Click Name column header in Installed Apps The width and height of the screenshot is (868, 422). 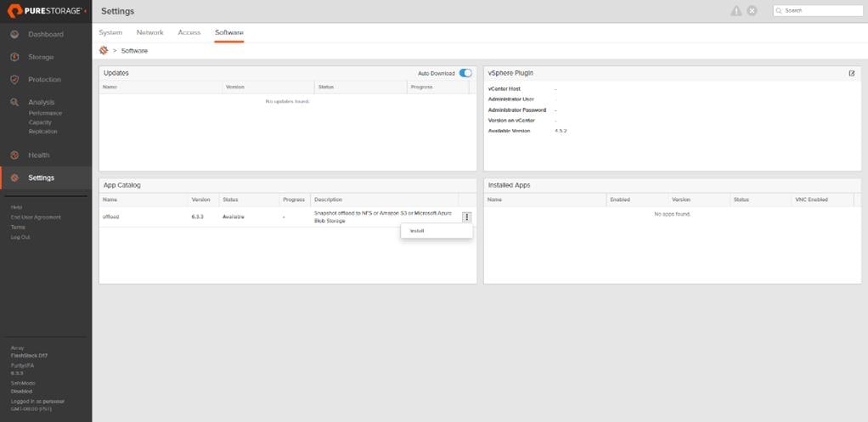tap(495, 200)
